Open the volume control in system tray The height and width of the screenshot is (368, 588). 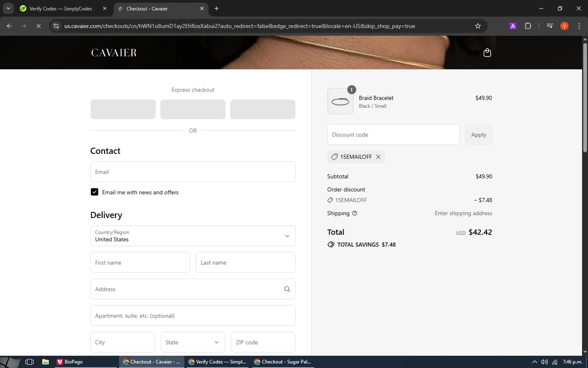point(544,362)
